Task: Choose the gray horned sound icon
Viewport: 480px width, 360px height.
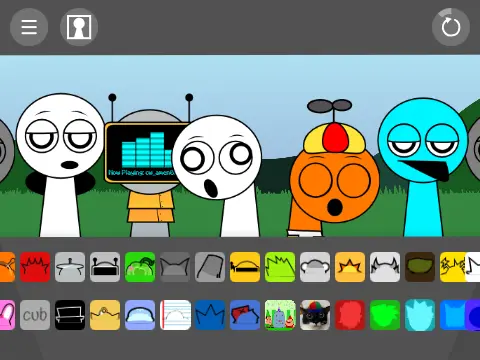Action: [x=385, y=267]
